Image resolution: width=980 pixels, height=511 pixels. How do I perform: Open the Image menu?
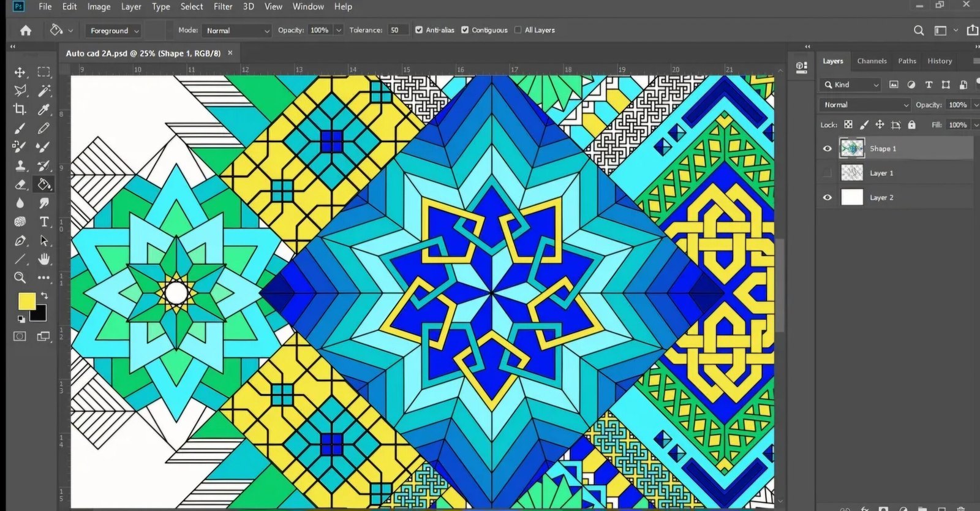[99, 7]
